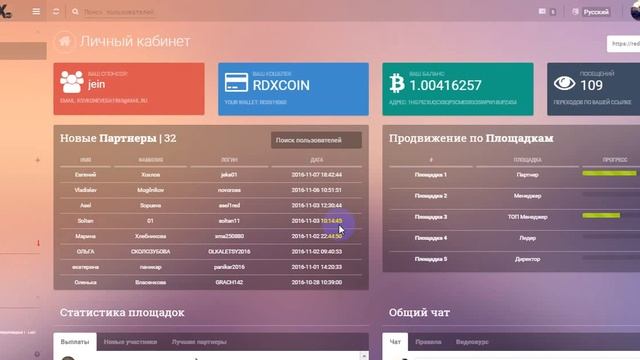
Task: Open the hamburger menu in the top bar
Action: coord(36,12)
